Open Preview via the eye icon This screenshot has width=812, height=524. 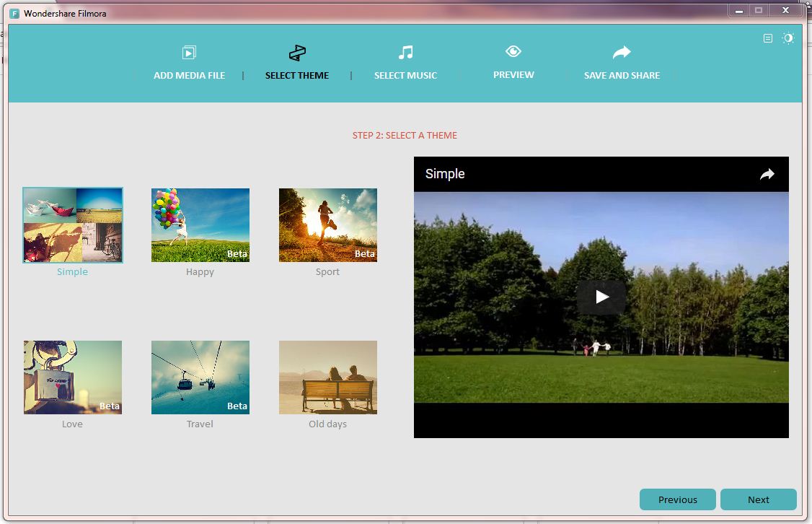click(513, 51)
